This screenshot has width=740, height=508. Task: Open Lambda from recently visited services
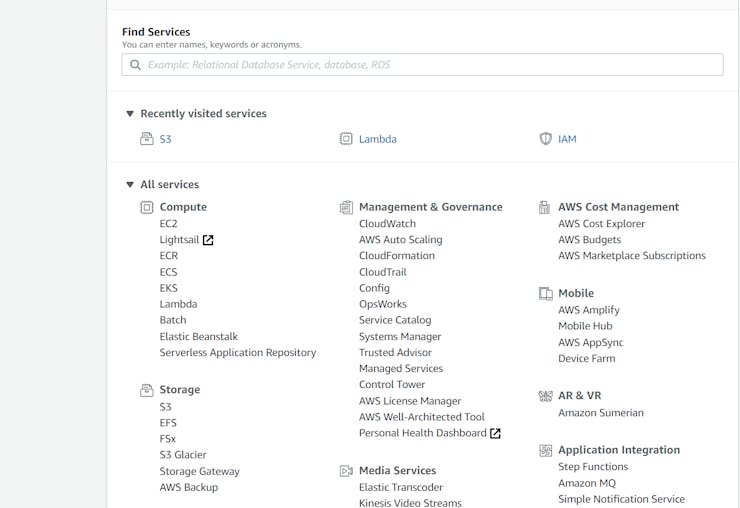point(378,139)
